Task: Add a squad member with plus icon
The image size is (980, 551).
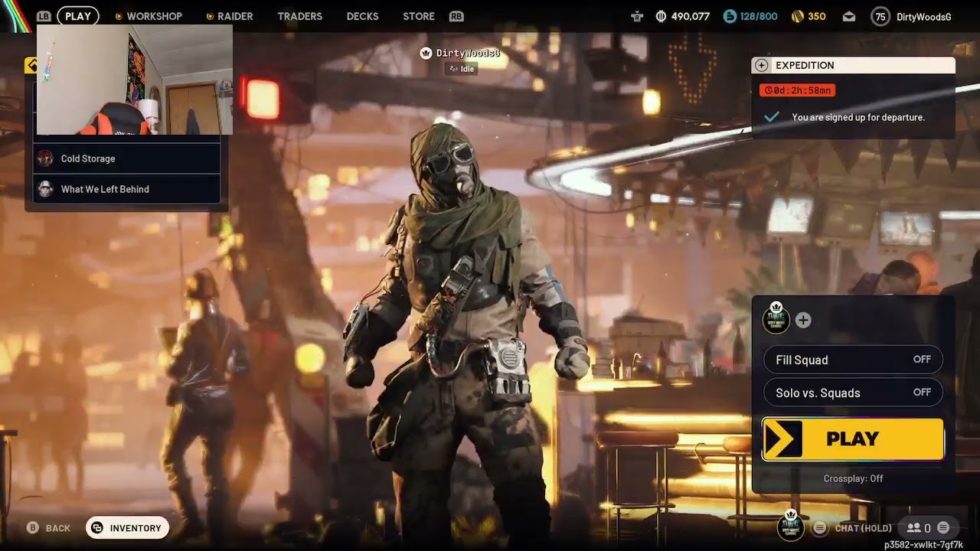Action: pos(803,321)
